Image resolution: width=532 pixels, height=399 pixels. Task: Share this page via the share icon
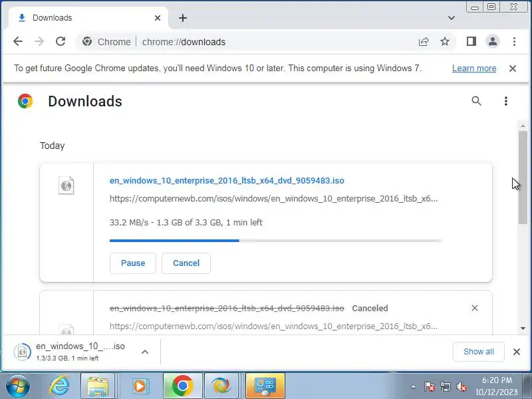424,41
